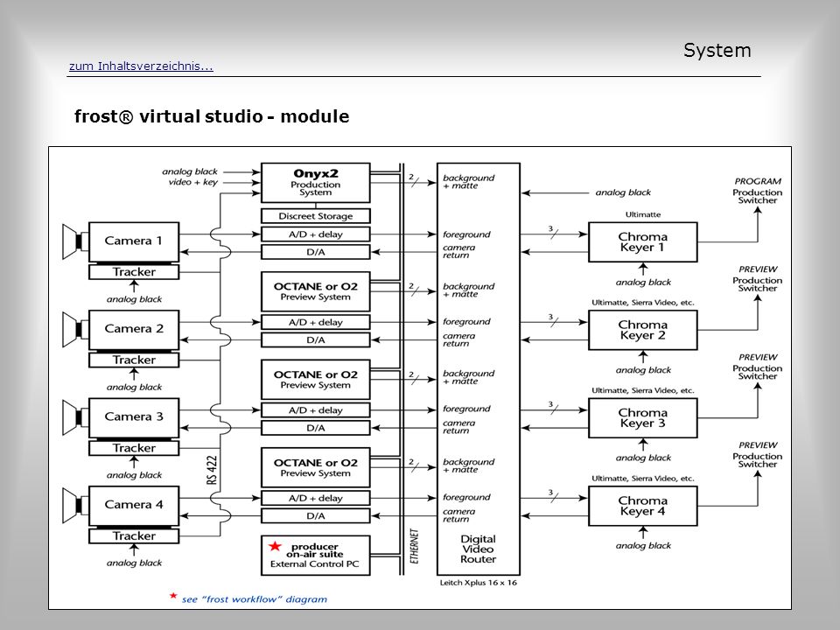Select the "Camera 1" box
This screenshot has width=840, height=630.
tap(134, 242)
